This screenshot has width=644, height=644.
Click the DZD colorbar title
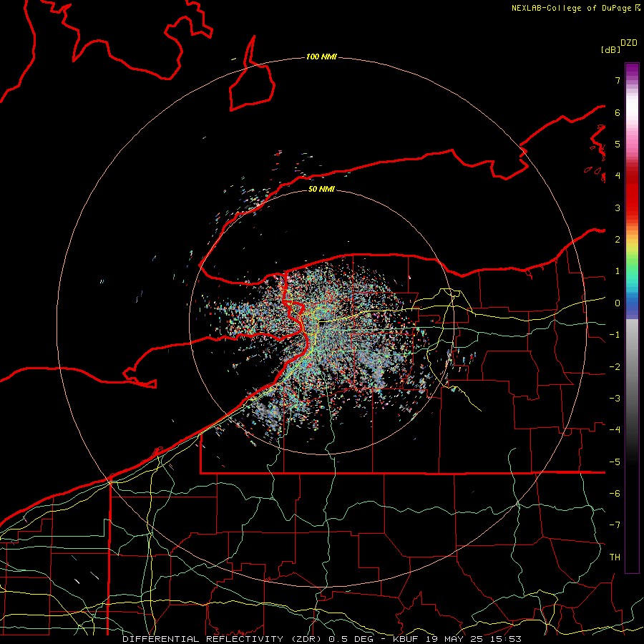tap(629, 43)
